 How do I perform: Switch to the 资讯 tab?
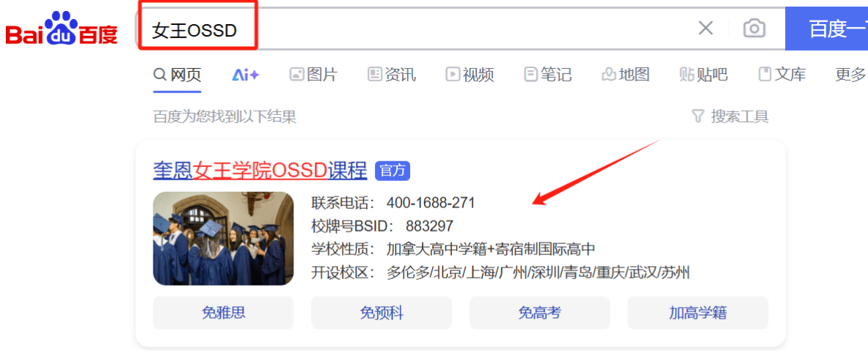pyautogui.click(x=391, y=75)
